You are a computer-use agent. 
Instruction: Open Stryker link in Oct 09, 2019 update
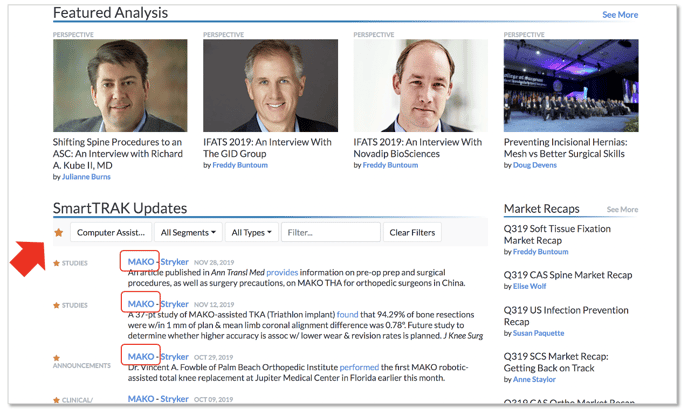(174, 398)
